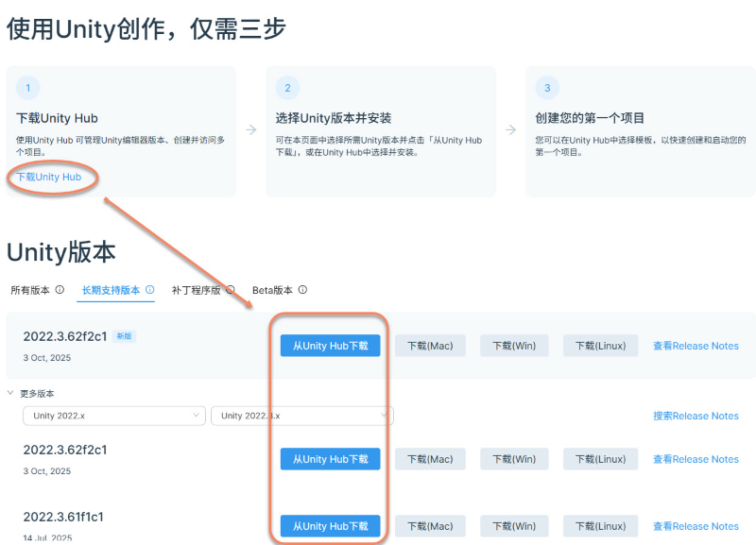The height and width of the screenshot is (545, 756).
Task: Click the step 1 number circle
Action: point(28,88)
